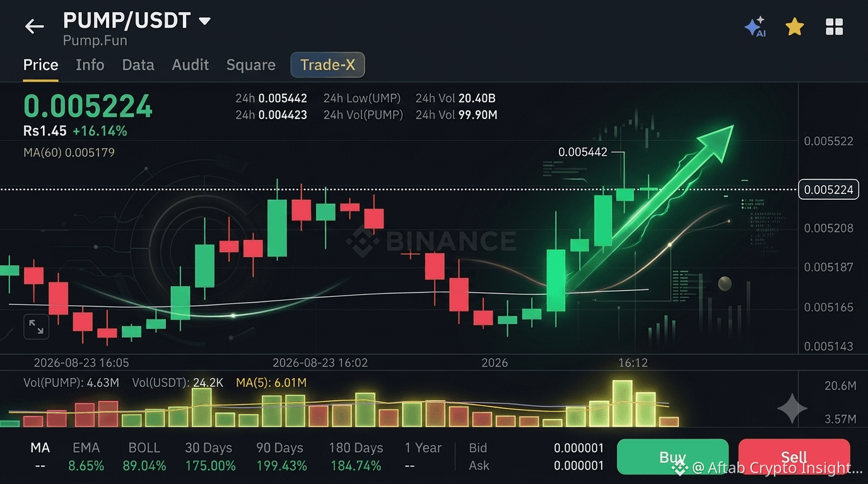Choose the 90 Days performance period
Screen dimensions: 868x484
279,448
